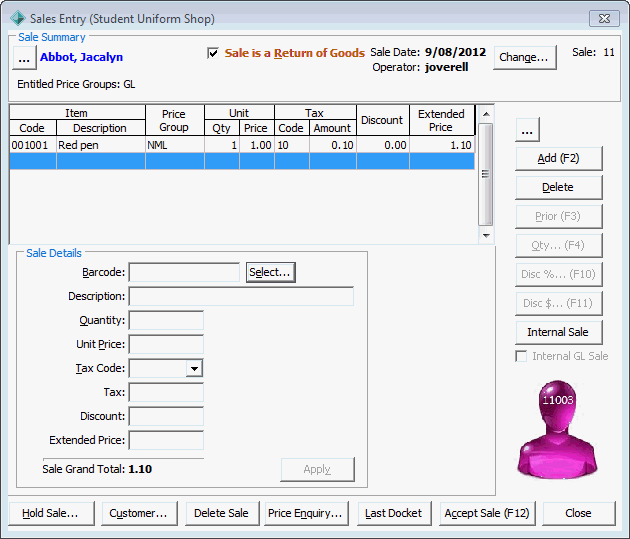
Task: Click the Price Group column header
Action: tap(174, 120)
